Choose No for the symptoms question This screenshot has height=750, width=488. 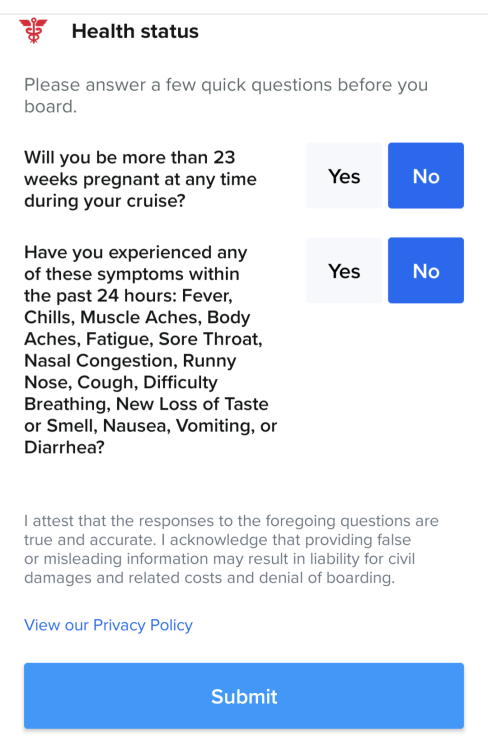tap(426, 270)
